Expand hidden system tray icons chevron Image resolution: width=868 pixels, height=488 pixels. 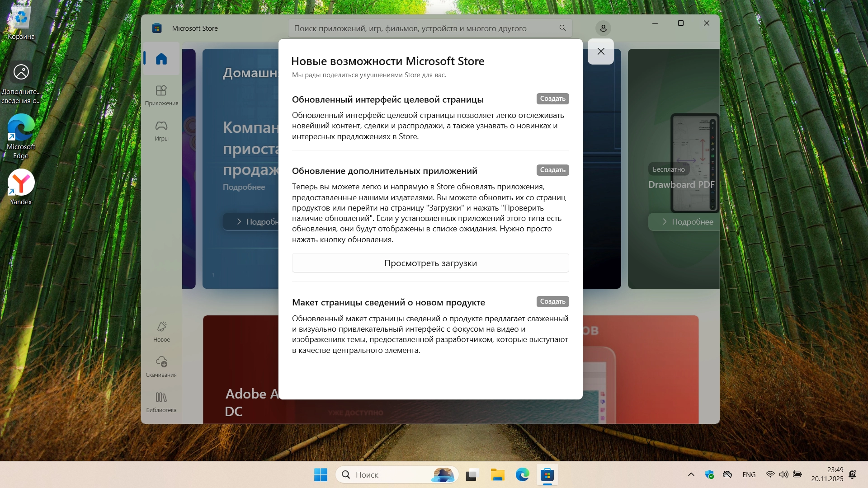coord(691,474)
